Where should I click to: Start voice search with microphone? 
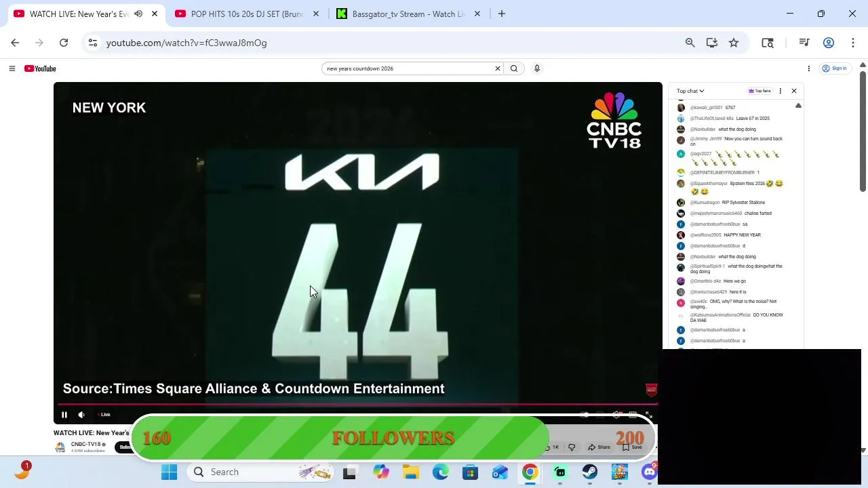pos(536,68)
